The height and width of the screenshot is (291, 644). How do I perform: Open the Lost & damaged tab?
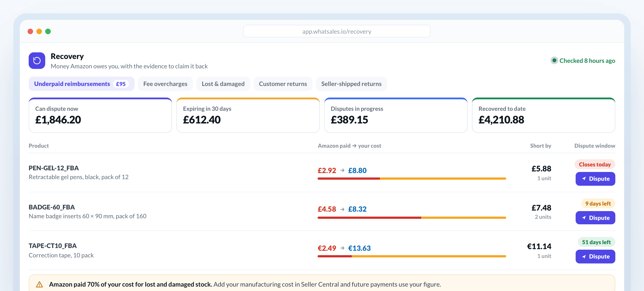[x=223, y=84]
